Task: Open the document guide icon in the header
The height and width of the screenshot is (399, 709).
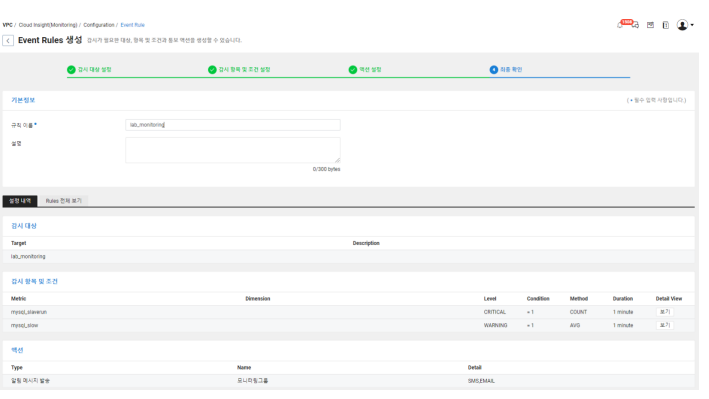Action: pos(666,25)
